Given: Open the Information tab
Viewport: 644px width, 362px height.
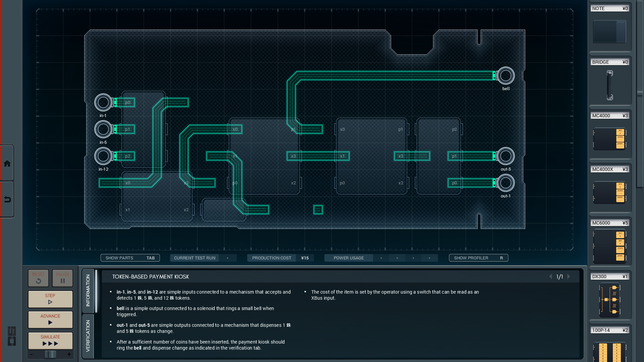Looking at the screenshot, I should tap(88, 291).
